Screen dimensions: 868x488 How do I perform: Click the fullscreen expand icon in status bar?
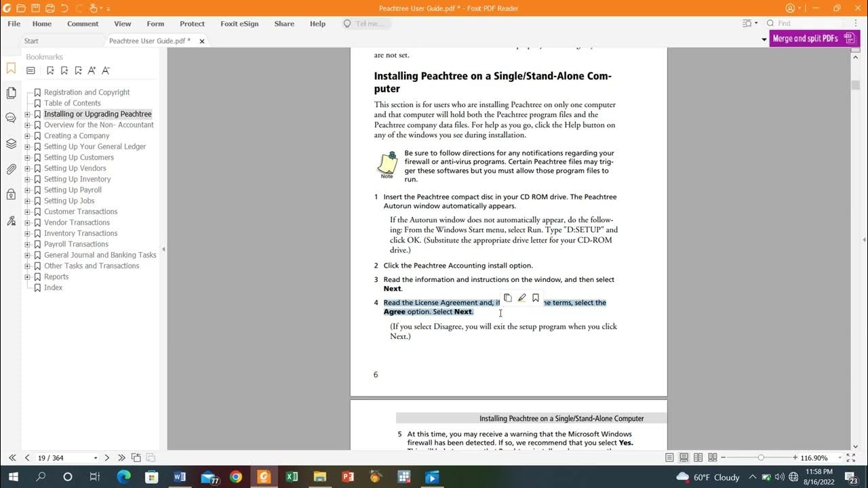[851, 458]
